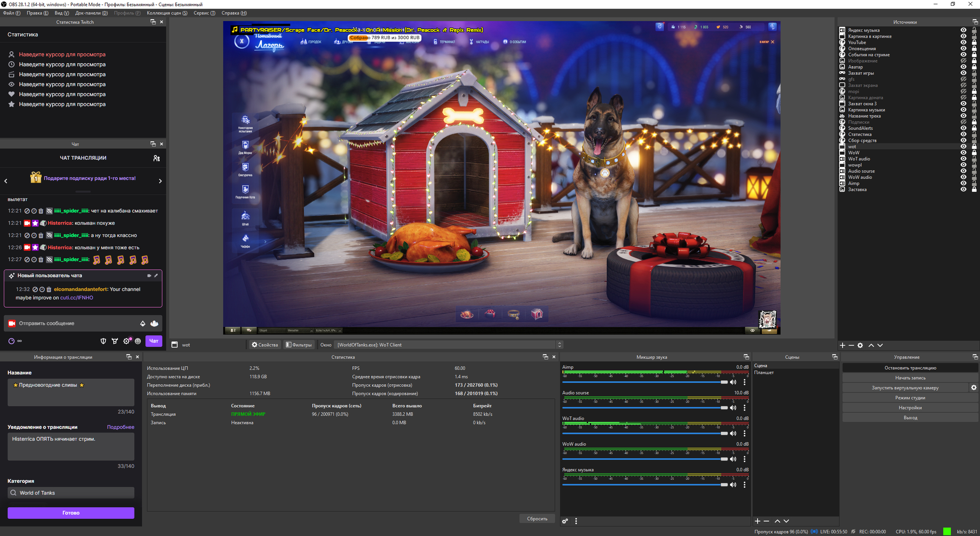Move scene down in Scenes panel
The image size is (980, 536).
786,521
